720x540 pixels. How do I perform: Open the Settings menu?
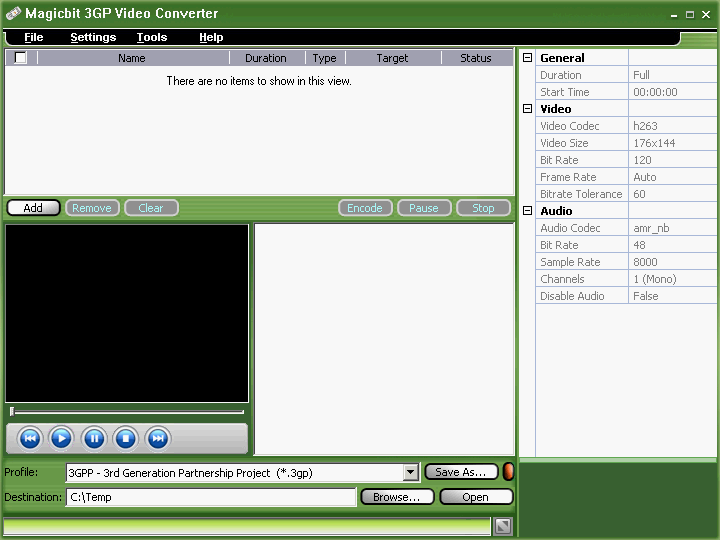(93, 37)
